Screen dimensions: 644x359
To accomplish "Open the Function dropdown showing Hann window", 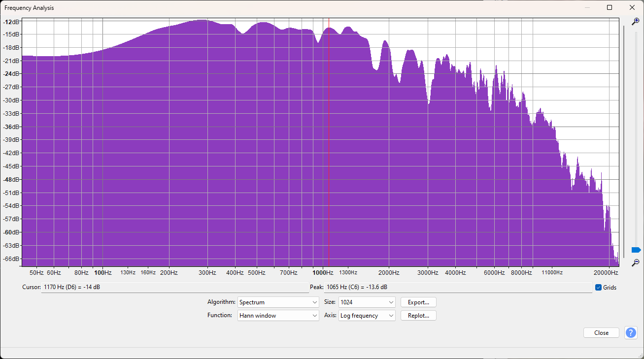I will (278, 316).
